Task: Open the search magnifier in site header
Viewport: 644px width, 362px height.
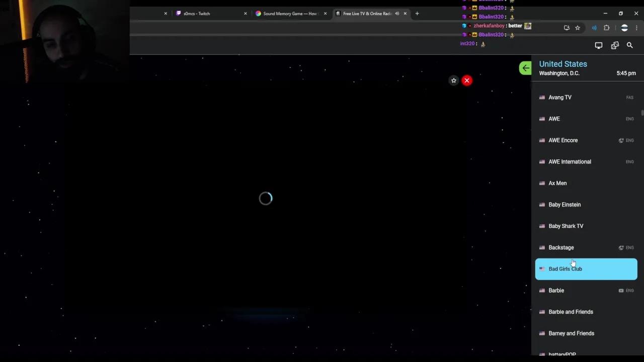Action: (629, 45)
